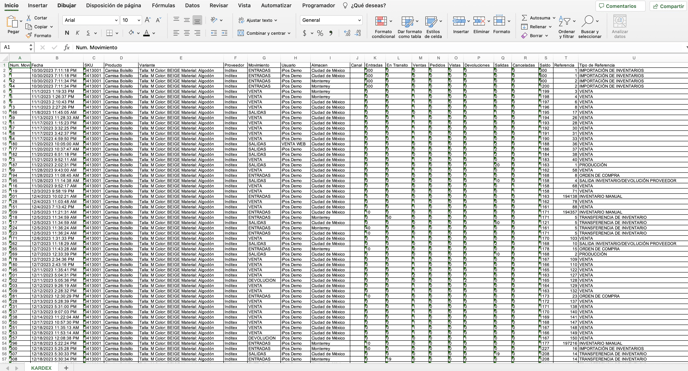Click the Insertar cells icon
Viewport: 688px width, 371px height.
pos(459,21)
